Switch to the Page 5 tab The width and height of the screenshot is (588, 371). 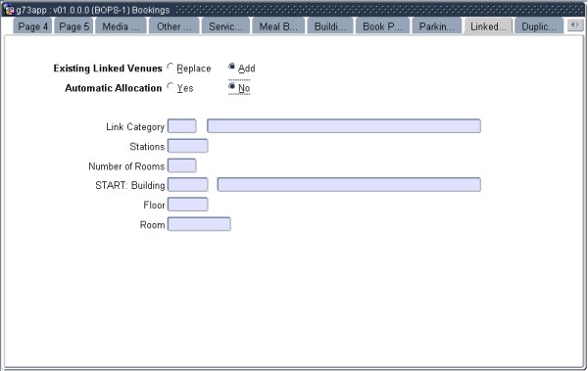(x=73, y=26)
